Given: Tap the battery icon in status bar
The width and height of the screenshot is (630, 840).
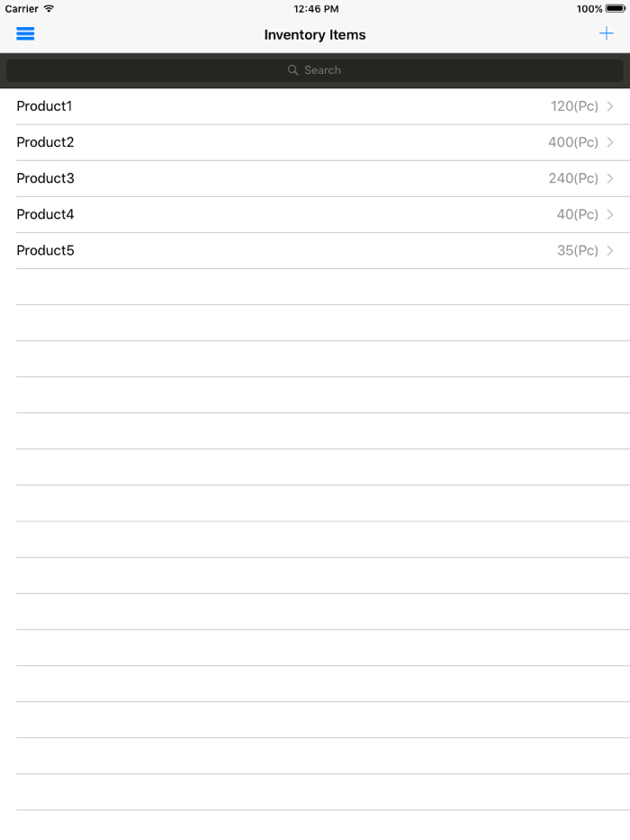Looking at the screenshot, I should pos(616,9).
